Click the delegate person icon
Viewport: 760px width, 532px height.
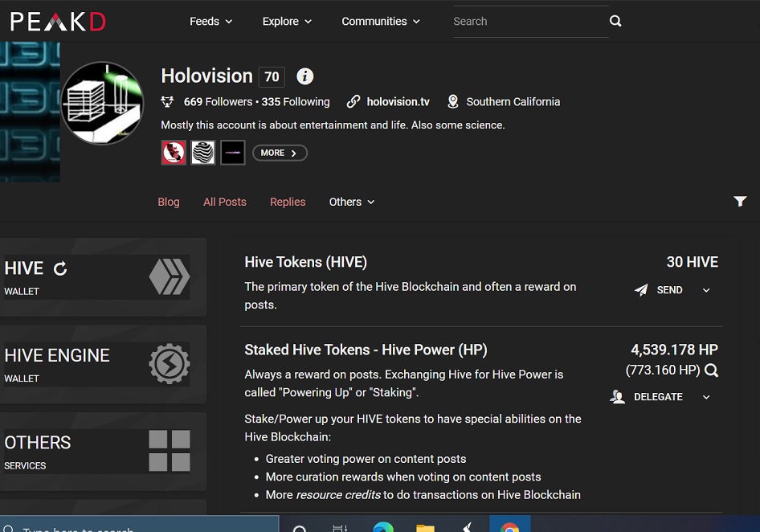click(x=617, y=397)
